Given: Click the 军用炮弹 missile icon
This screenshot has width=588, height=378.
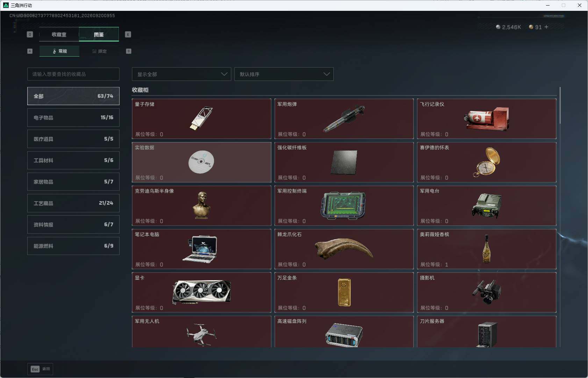Looking at the screenshot, I should click(344, 119).
